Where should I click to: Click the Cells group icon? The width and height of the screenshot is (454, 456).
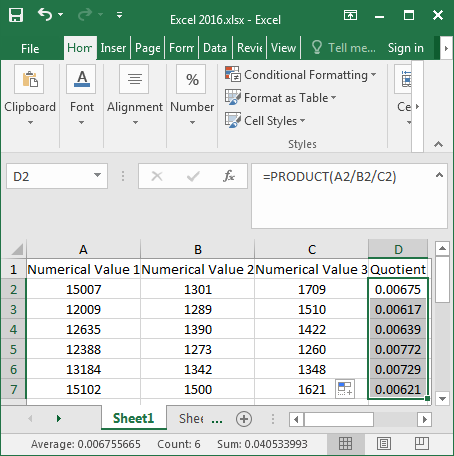pyautogui.click(x=404, y=79)
